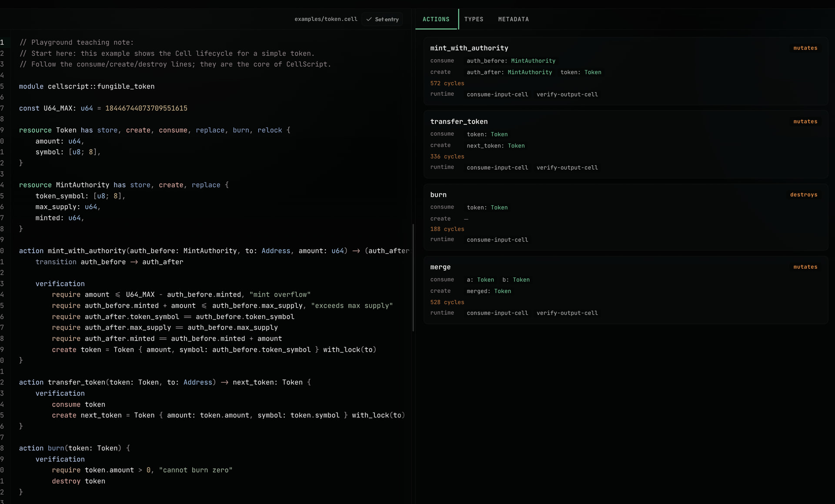Click the checkmark icon in Set entry
This screenshot has height=504, width=835.
pyautogui.click(x=369, y=19)
